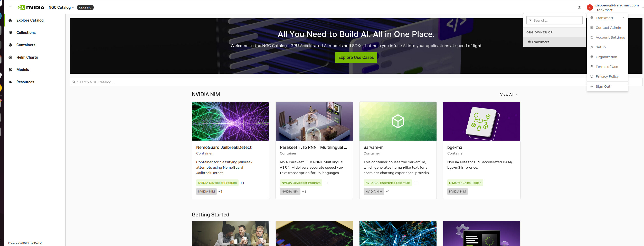Click the NemoGuard JailbreakDetect title
The width and height of the screenshot is (644, 246).
pyautogui.click(x=224, y=147)
